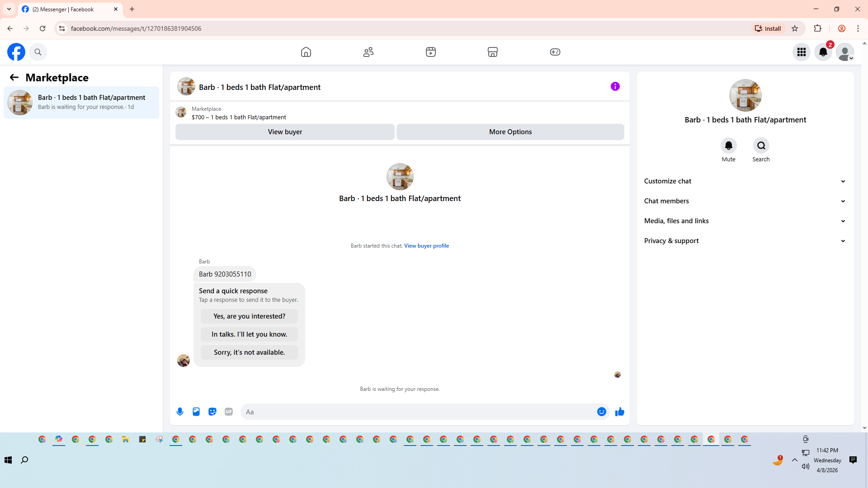Search in conversation with Search icon
This screenshot has height=488, width=868.
[x=761, y=146]
